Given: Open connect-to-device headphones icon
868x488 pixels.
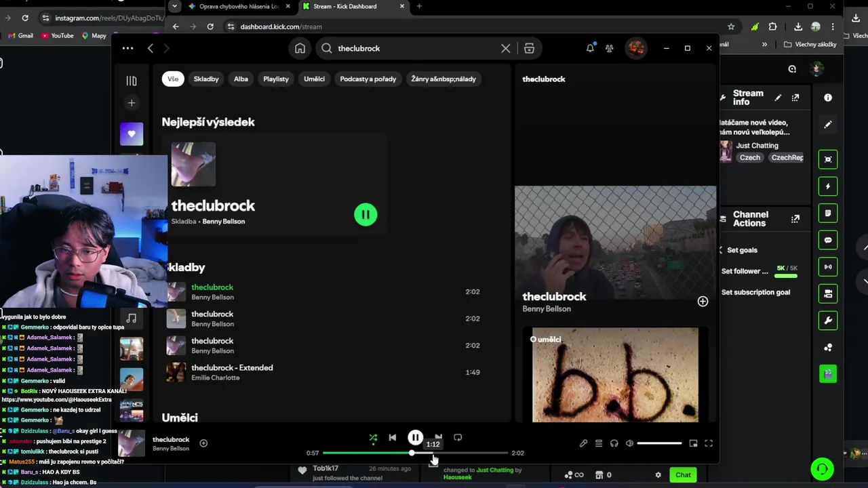Looking at the screenshot, I should pos(614,443).
